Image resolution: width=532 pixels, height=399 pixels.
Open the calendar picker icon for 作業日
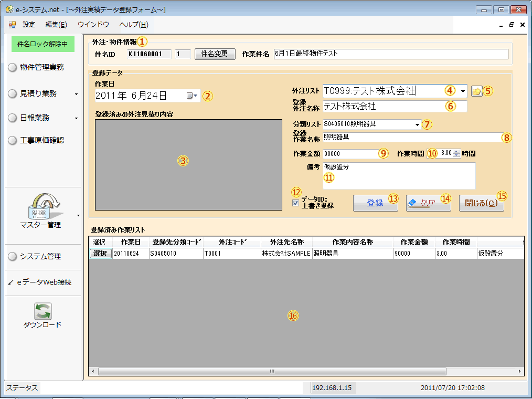pyautogui.click(x=192, y=96)
